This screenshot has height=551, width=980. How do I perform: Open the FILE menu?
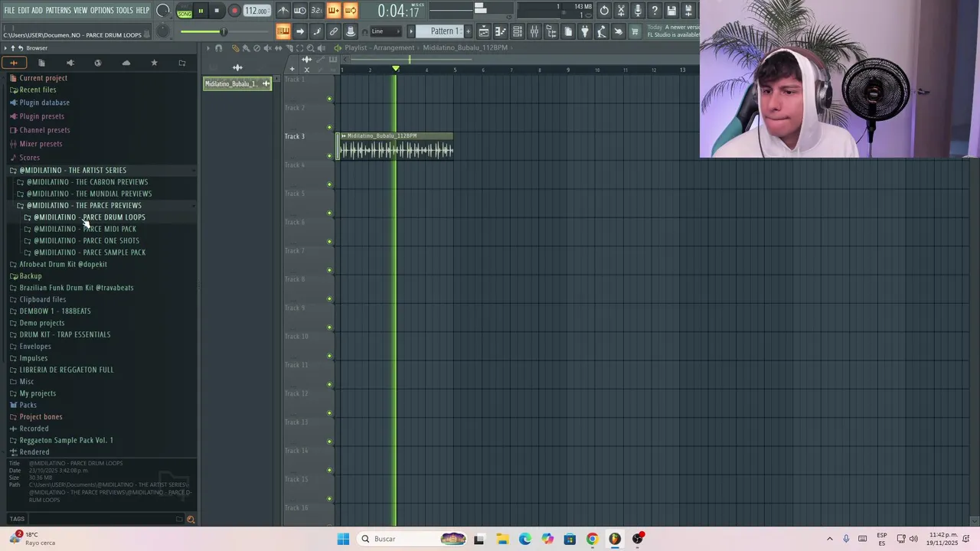click(10, 10)
